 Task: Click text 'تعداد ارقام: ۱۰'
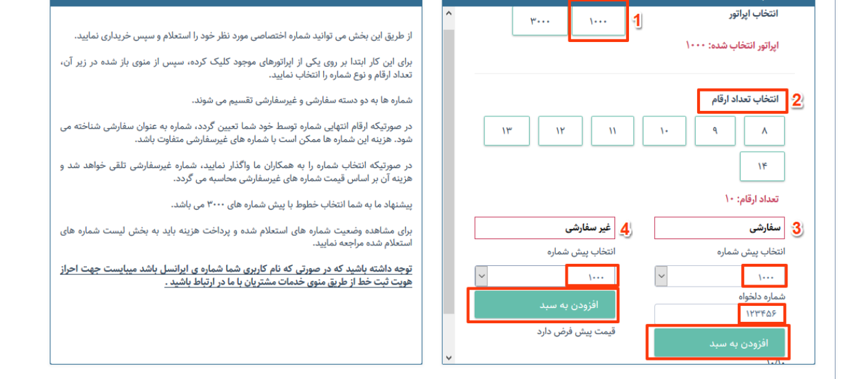[x=752, y=198]
